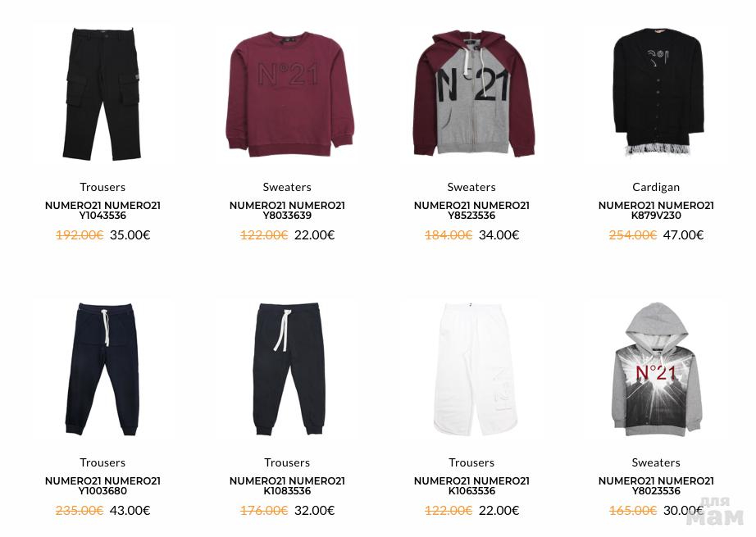Viewport: 756px width, 537px height.
Task: Open the NUMERO21 Y8023536 sweater link
Action: pyautogui.click(x=656, y=486)
